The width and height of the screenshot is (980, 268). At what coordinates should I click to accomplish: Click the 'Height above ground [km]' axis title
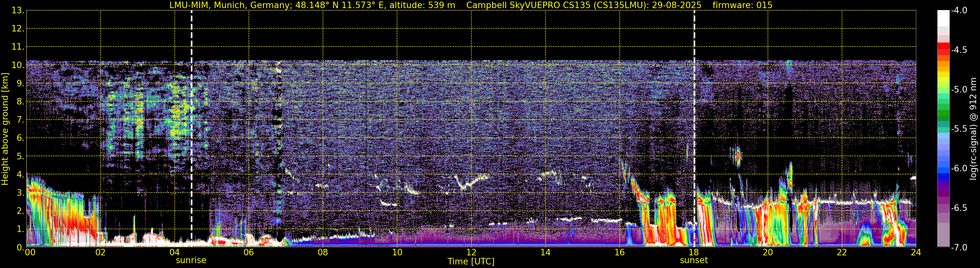pyautogui.click(x=5, y=129)
